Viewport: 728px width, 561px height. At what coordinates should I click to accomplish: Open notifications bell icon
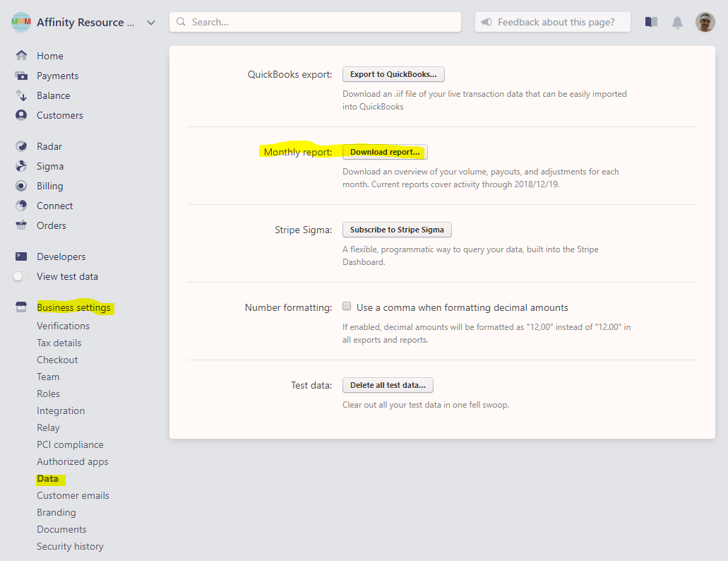(677, 23)
